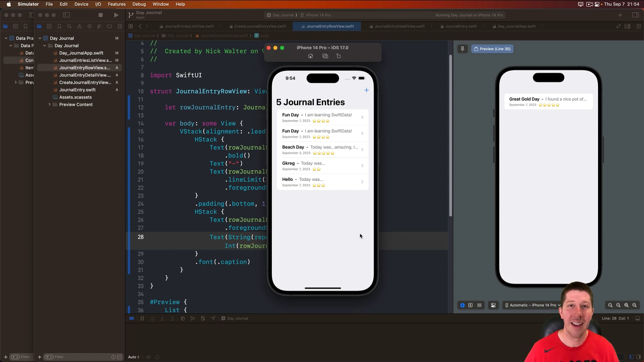Switch to JournalEntriesListView.swift tab

click(186, 26)
